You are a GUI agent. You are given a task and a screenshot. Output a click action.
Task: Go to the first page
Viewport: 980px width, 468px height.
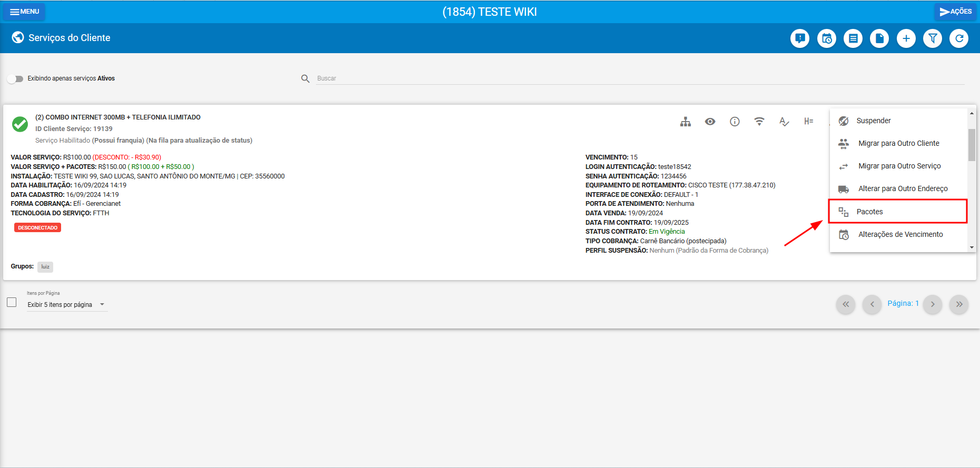[846, 304]
